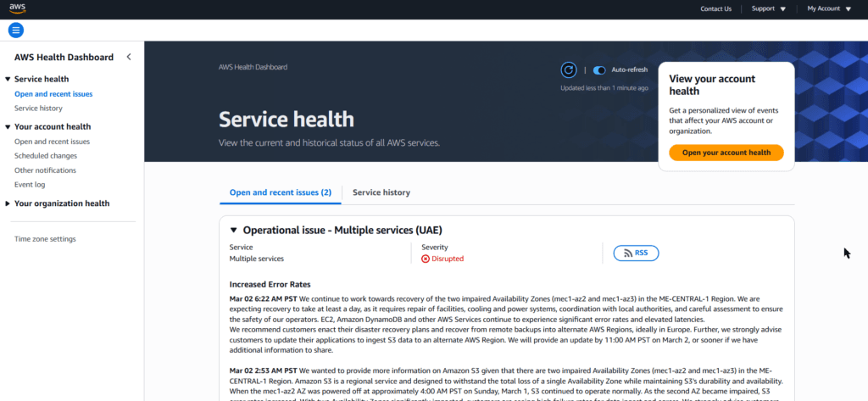Toggle the Auto-refresh switch
Image resolution: width=868 pixels, height=401 pixels.
(599, 70)
